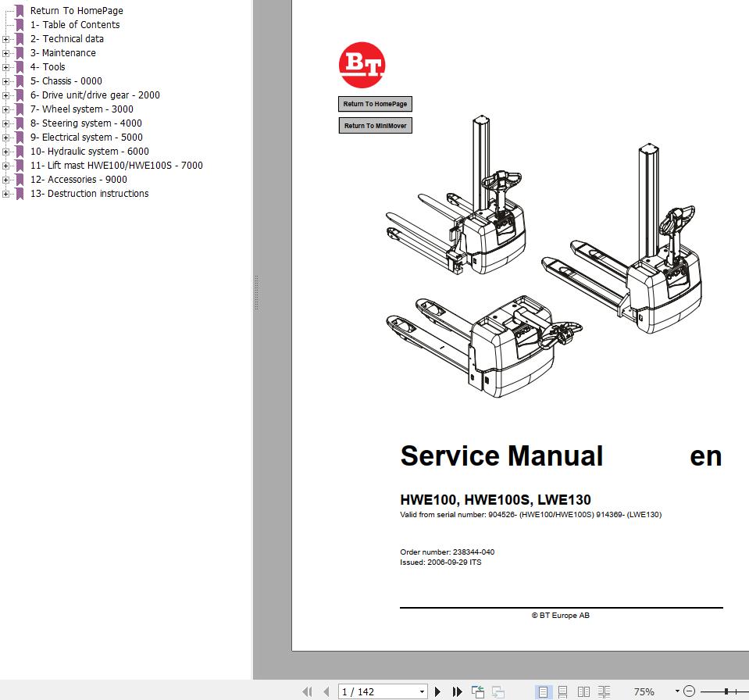Click bookmark ribbon icon beside Maintenance
The height and width of the screenshot is (700, 749).
(20, 53)
